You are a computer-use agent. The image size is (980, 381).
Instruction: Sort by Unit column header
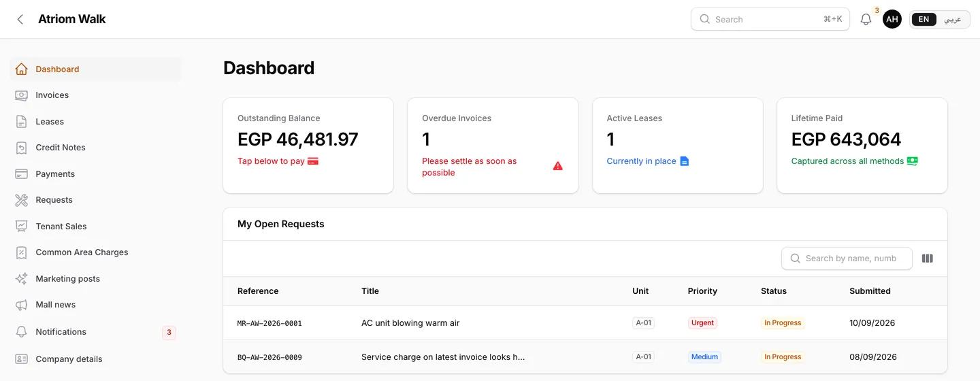(640, 291)
